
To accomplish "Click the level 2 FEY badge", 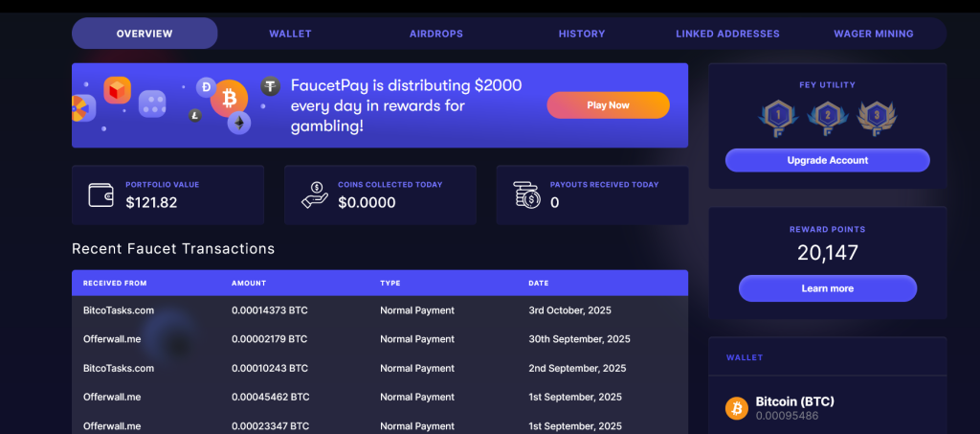I will coord(826,118).
